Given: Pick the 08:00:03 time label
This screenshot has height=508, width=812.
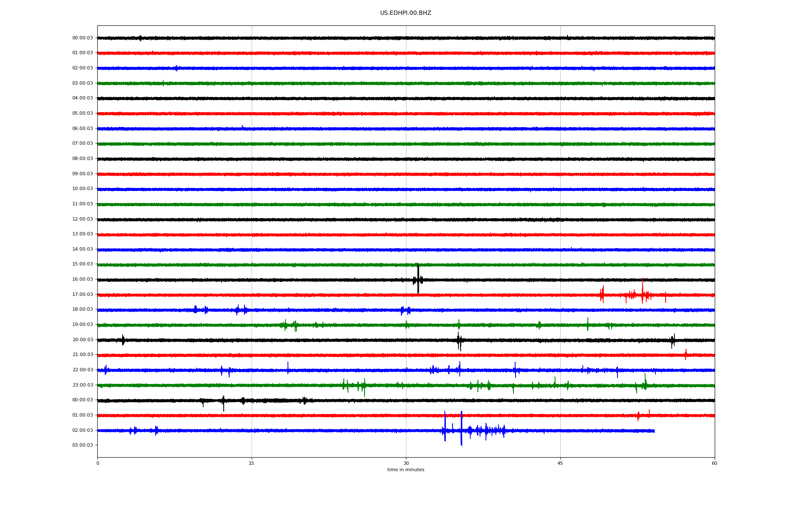Looking at the screenshot, I should 82,159.
